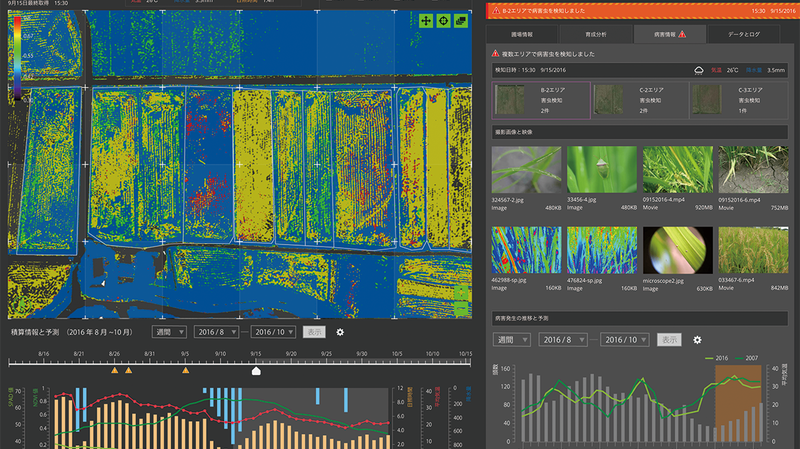Switch to the 圃場情報 tab

coord(522,34)
